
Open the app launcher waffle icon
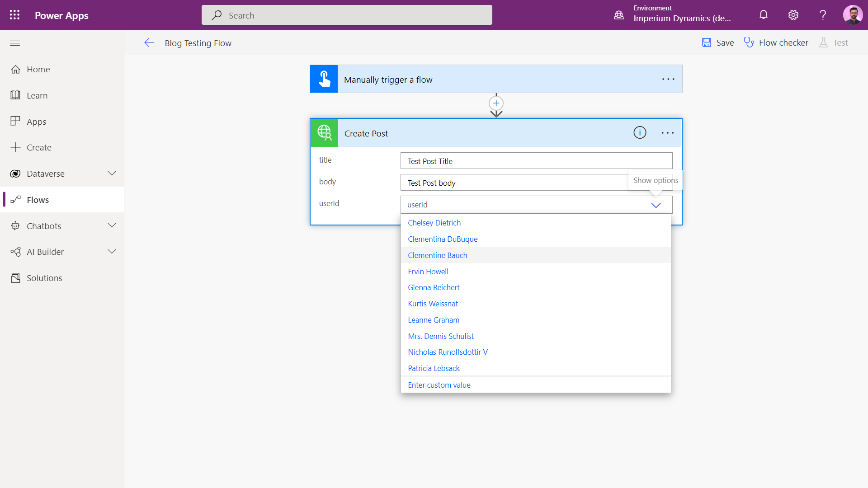tap(14, 15)
